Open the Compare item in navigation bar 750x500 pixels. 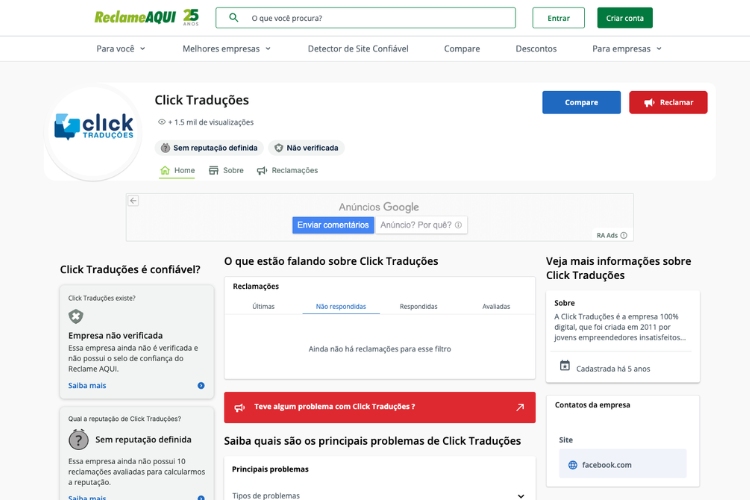[462, 49]
